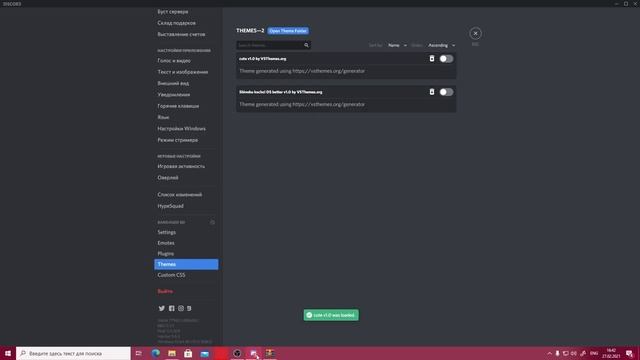Open the Facebook link in sidebar
The height and width of the screenshot is (360, 640).
click(171, 309)
